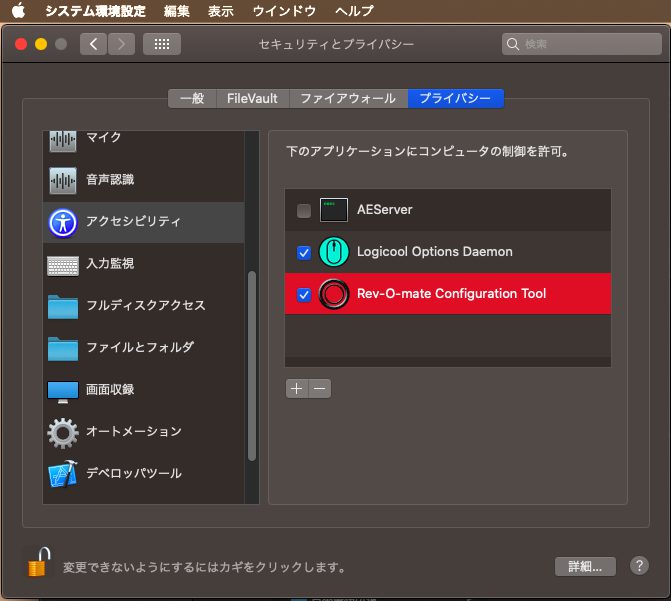
Task: Select the 入力監視 keyboard icon
Action: [x=63, y=264]
